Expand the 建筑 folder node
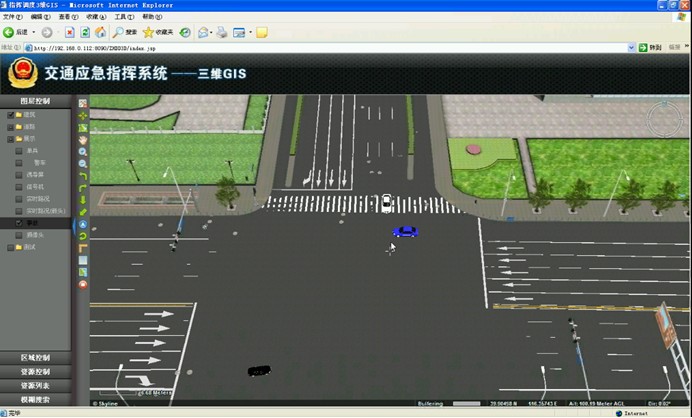This screenshot has height=418, width=692. click(x=19, y=115)
